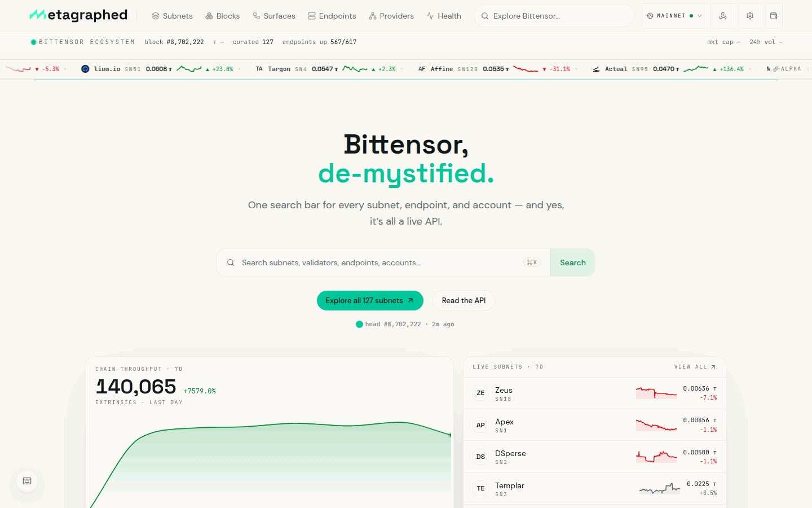This screenshot has width=812, height=508.
Task: Click 'endpoints up 567/617' status text
Action: pyautogui.click(x=319, y=42)
